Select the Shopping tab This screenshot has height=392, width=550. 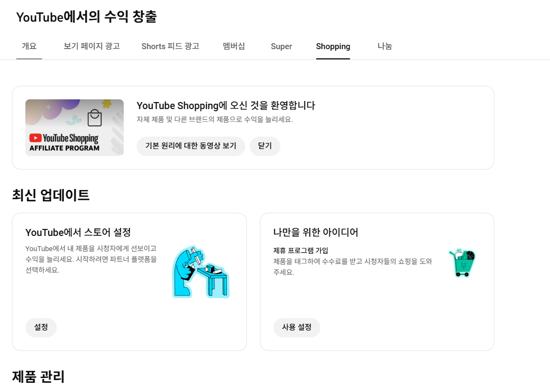coord(333,46)
